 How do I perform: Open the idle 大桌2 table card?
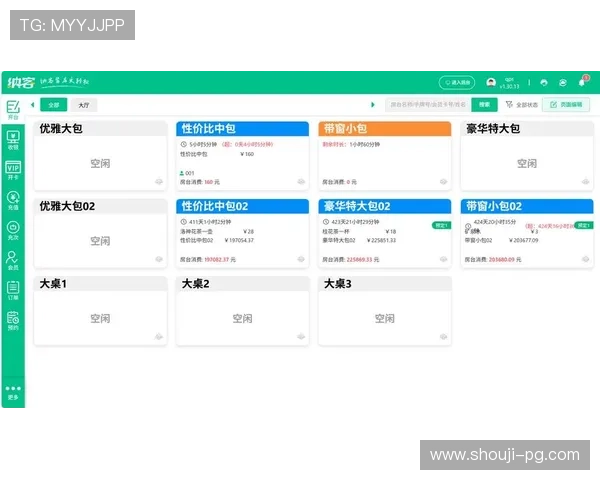coord(243,311)
